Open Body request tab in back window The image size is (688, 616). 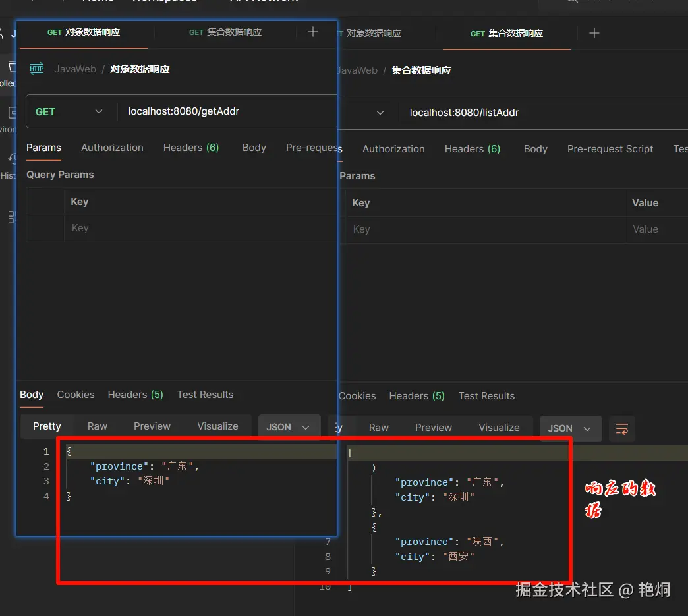pyautogui.click(x=536, y=149)
